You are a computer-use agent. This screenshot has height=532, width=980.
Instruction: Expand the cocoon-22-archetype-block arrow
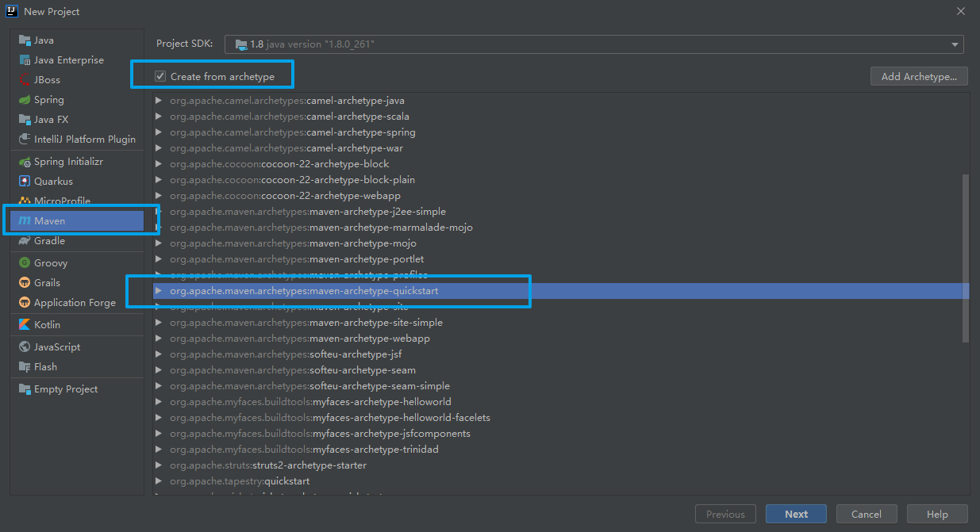[x=159, y=164]
